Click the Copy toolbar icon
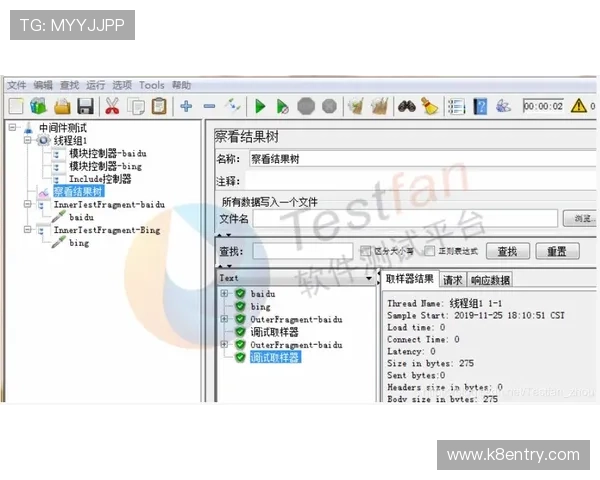600x480 pixels. click(136, 106)
